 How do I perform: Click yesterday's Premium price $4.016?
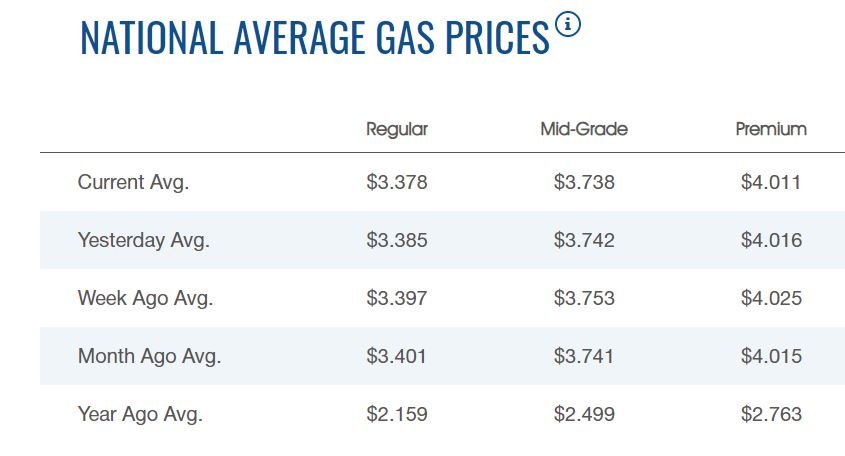click(x=771, y=240)
